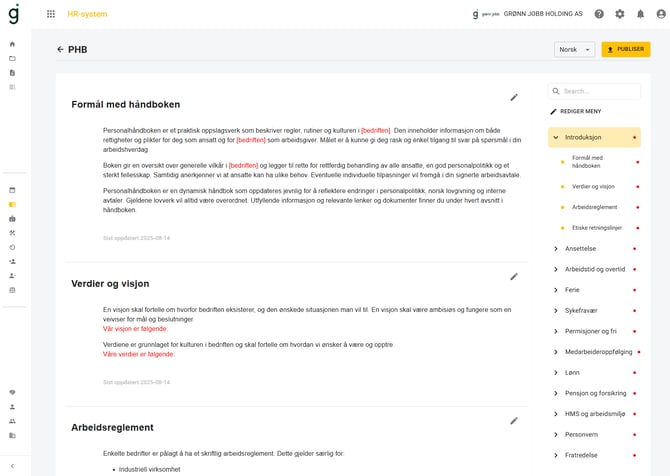
Task: Open the notifications bell
Action: coord(640,14)
